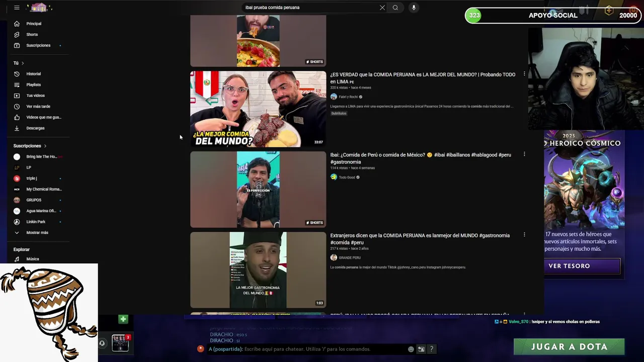Click the Dota chat channel orange icon
Screen dimensions: 644x362
coord(201,348)
